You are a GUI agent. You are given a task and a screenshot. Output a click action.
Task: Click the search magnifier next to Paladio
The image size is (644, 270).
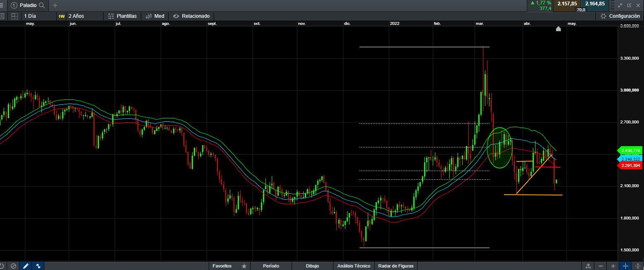(x=41, y=5)
